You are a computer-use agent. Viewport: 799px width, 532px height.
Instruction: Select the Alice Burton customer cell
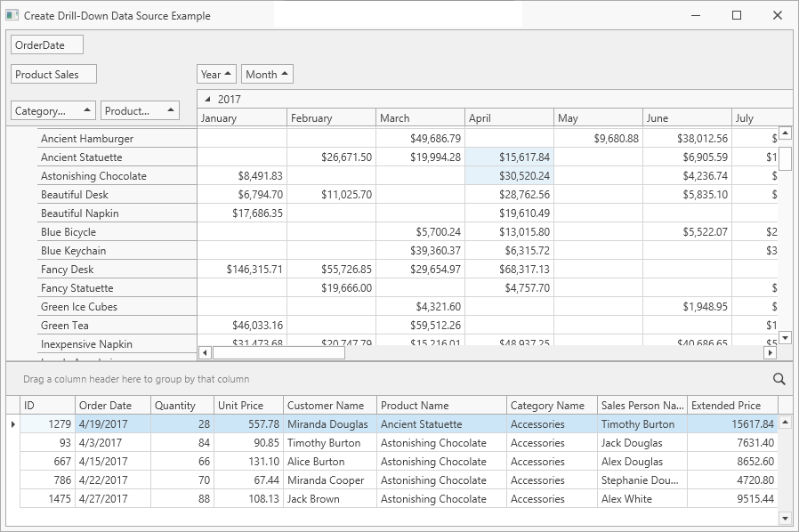tap(330, 462)
